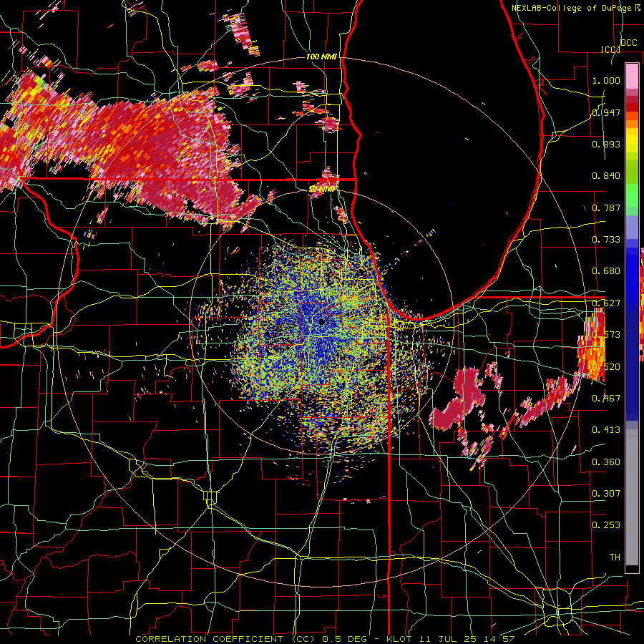Click the [CC] units label
644x644 pixels.
611,49
